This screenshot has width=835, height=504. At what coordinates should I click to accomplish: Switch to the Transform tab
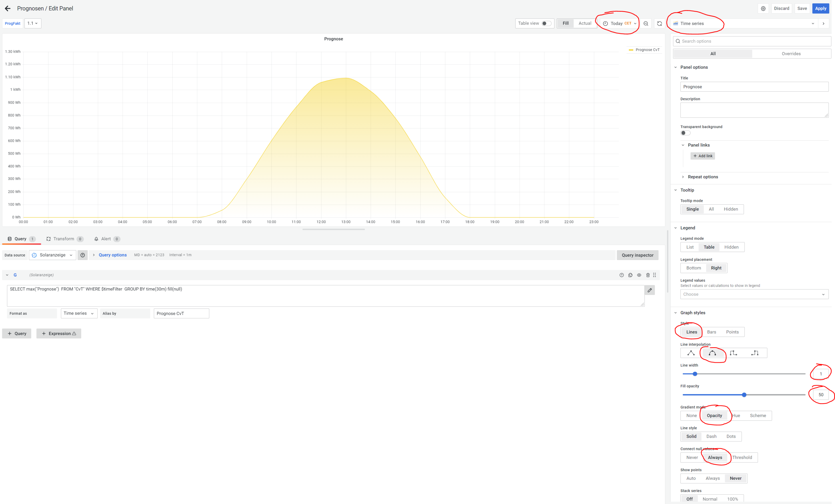pos(64,239)
